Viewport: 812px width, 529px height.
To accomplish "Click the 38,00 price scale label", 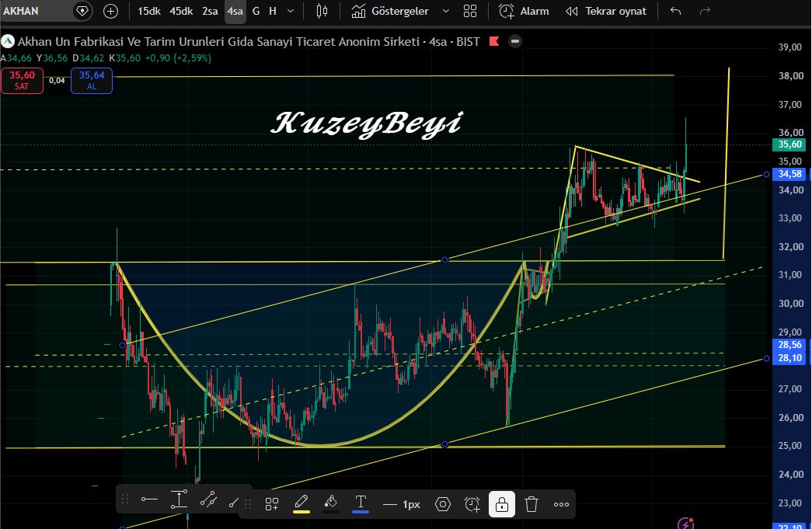I will 791,75.
